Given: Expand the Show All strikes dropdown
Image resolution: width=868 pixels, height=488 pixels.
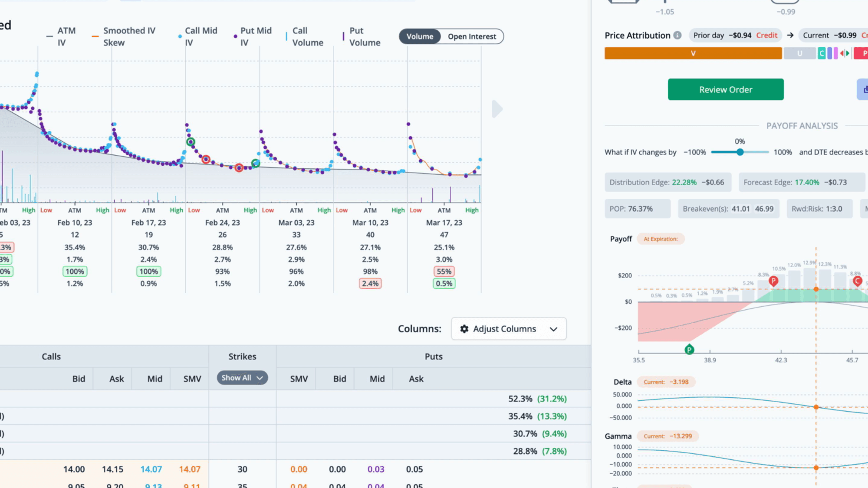Looking at the screenshot, I should point(242,378).
